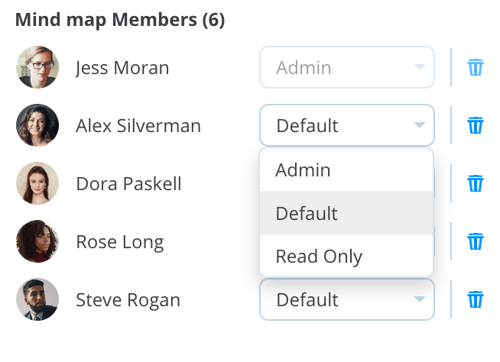Delete Rose Long with trash icon
This screenshot has height=362, width=500.
click(x=475, y=241)
